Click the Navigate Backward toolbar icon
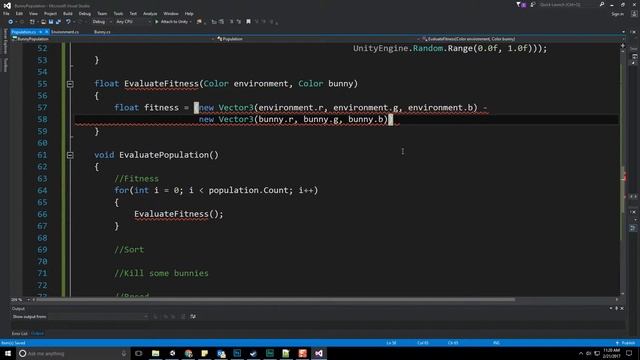Screen dimensions: 640x360 [x=11, y=22]
